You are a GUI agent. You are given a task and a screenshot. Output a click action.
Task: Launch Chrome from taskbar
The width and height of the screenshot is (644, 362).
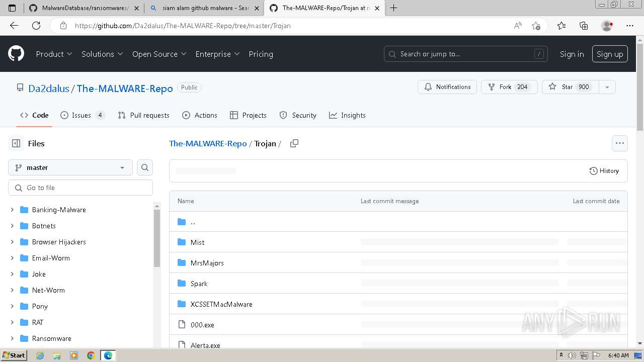pyautogui.click(x=91, y=355)
